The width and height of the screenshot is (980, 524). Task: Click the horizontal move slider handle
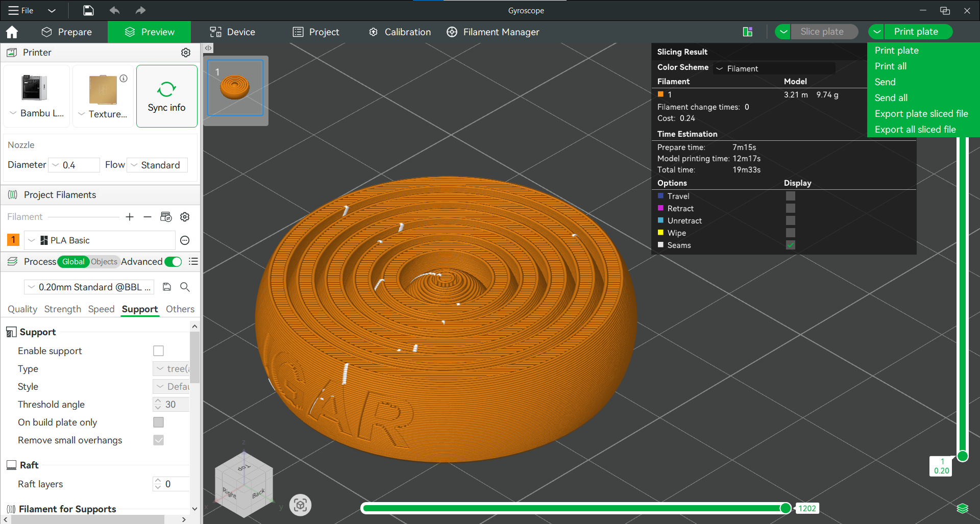coord(786,508)
